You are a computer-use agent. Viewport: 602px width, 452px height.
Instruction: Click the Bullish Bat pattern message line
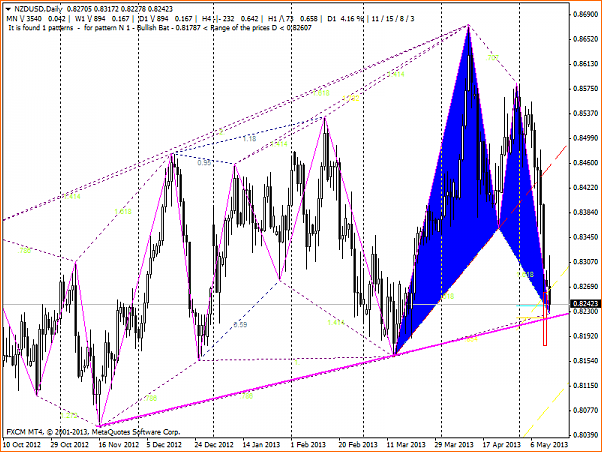point(160,28)
